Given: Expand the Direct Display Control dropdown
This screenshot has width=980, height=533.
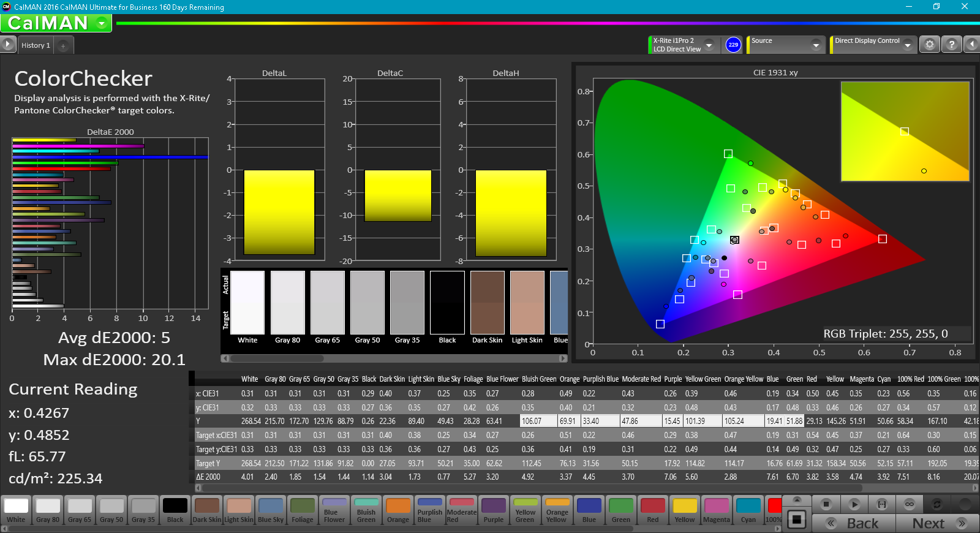Looking at the screenshot, I should click(907, 45).
